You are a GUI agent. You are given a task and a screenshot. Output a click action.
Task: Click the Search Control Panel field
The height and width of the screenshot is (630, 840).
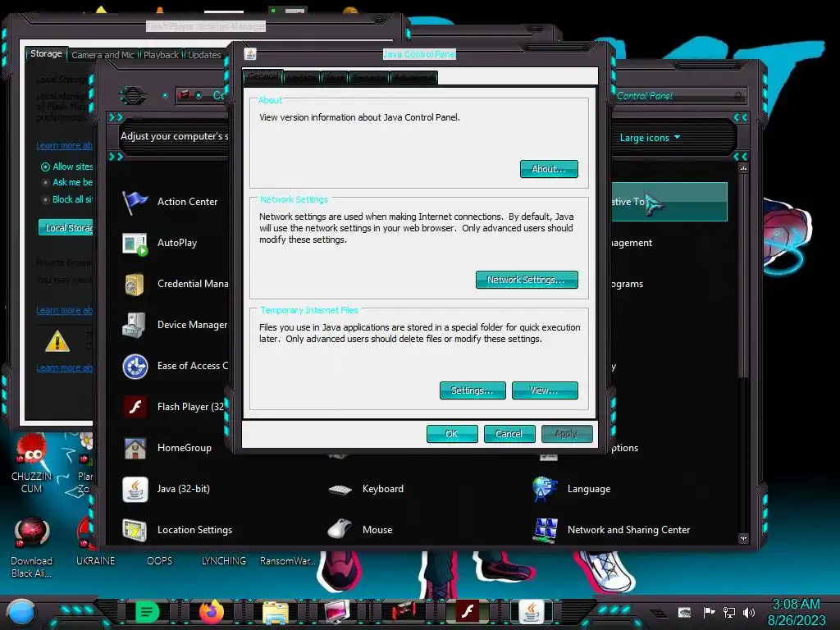point(678,96)
